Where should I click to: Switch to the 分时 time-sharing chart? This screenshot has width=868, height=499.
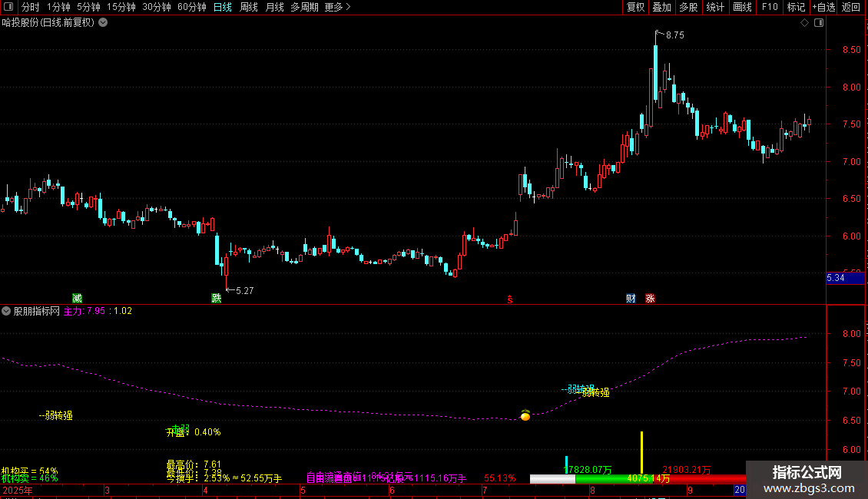point(31,7)
